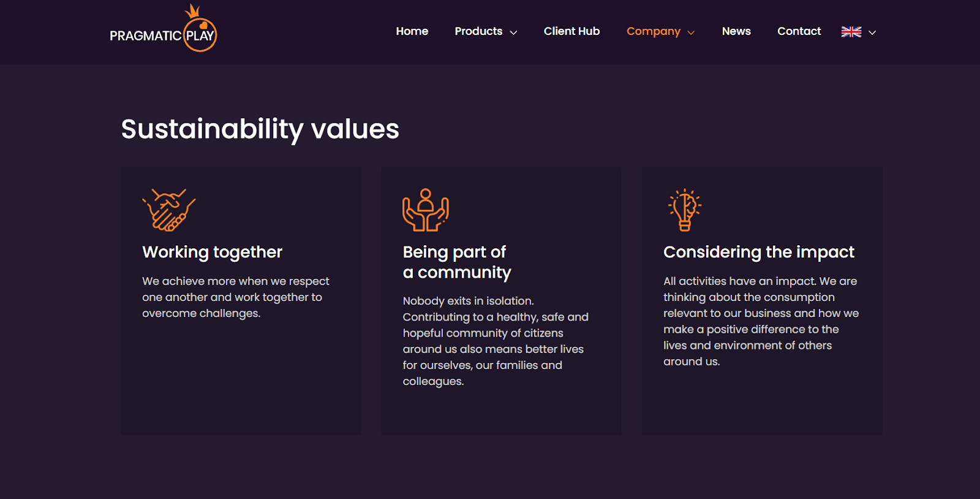Click the Working together heading
The image size is (980, 499).
coord(212,252)
